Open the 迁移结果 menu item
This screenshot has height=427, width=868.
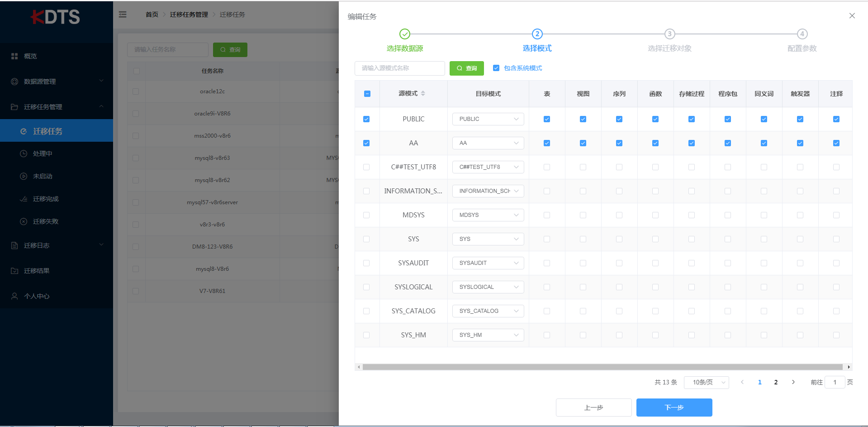[x=57, y=271]
